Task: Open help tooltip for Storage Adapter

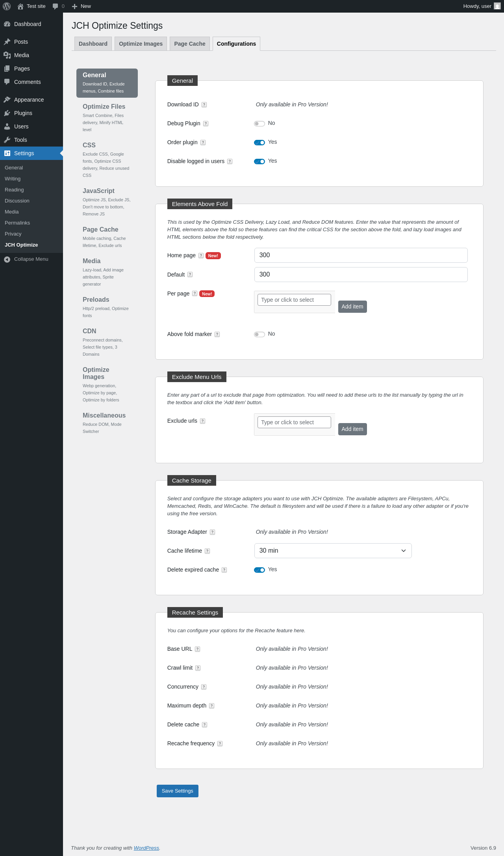Action: 212,532
